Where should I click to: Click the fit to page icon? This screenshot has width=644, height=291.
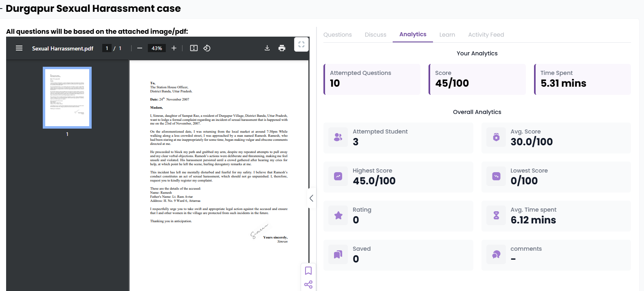(x=194, y=48)
